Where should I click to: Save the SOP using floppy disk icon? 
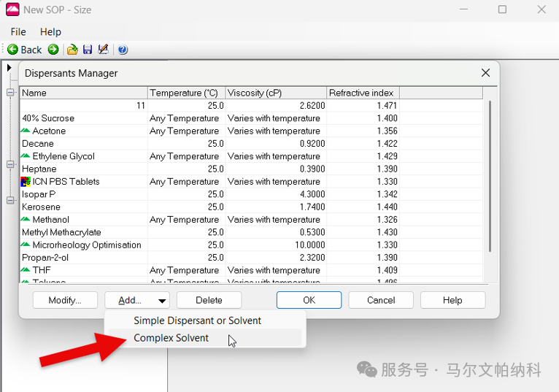(88, 49)
